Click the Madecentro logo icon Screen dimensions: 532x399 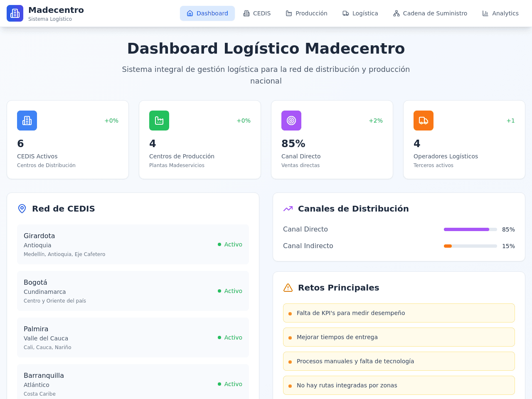[15, 13]
